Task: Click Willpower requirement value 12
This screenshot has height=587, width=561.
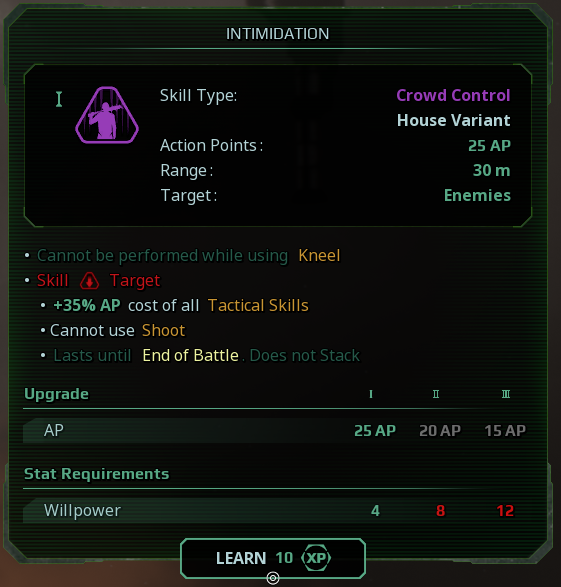Action: (505, 511)
